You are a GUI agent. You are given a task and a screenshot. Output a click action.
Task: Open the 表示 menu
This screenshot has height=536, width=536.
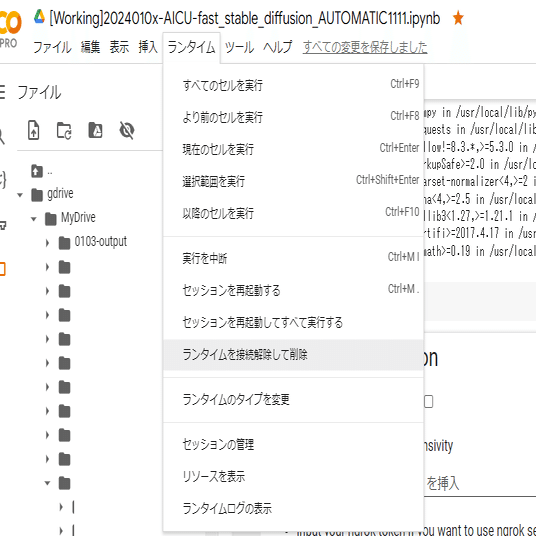pyautogui.click(x=119, y=47)
